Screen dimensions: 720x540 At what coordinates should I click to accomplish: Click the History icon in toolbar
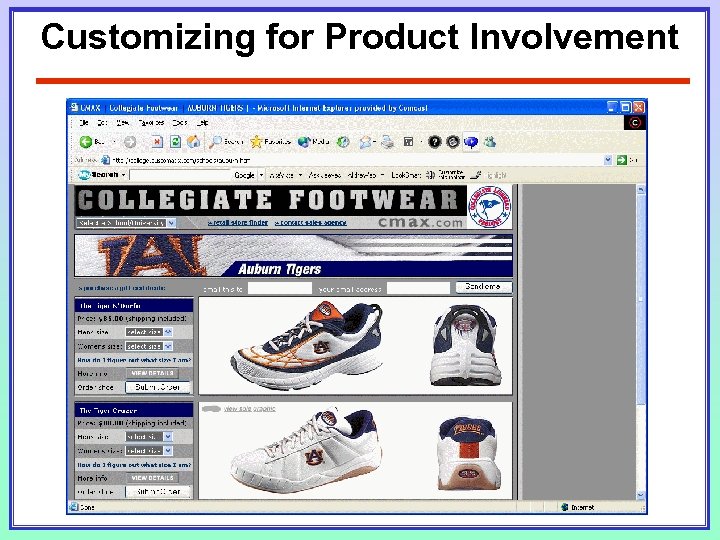pos(343,142)
